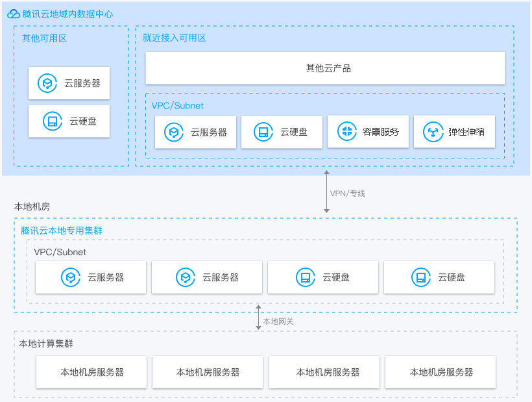Click the 腾讯云本地专用集群 heading
This screenshot has height=402, width=532.
[59, 231]
